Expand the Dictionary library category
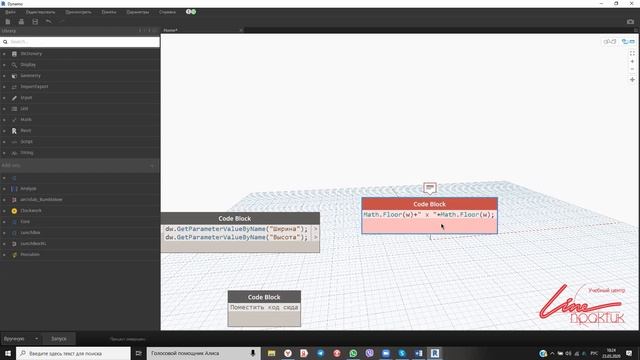Image resolution: width=640 pixels, height=360 pixels. click(4, 54)
